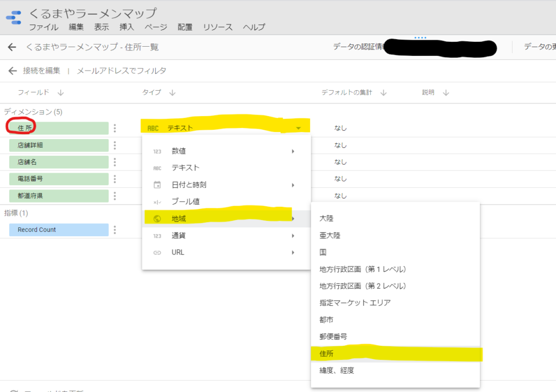Click report title くるまやラーメンマップ
The height and width of the screenshot is (392, 556).
pos(93,14)
